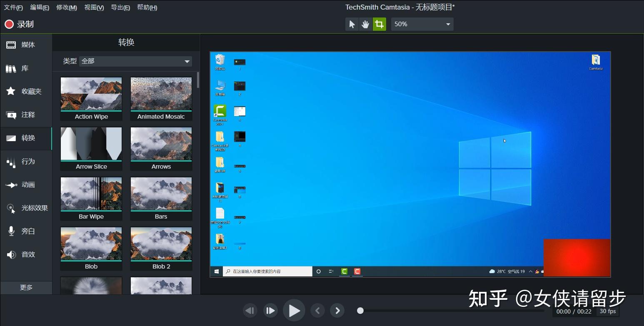Image resolution: width=644 pixels, height=326 pixels.
Task: Step back one frame
Action: point(250,311)
